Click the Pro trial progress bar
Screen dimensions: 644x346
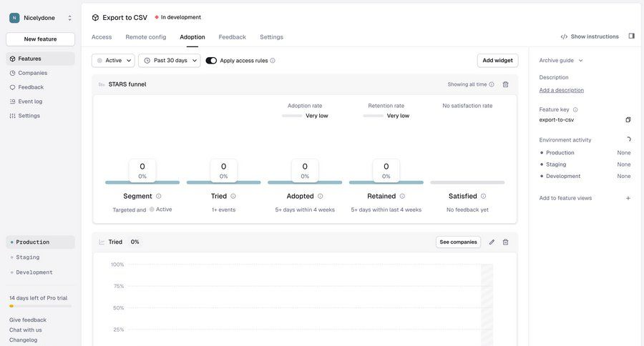pyautogui.click(x=40, y=306)
